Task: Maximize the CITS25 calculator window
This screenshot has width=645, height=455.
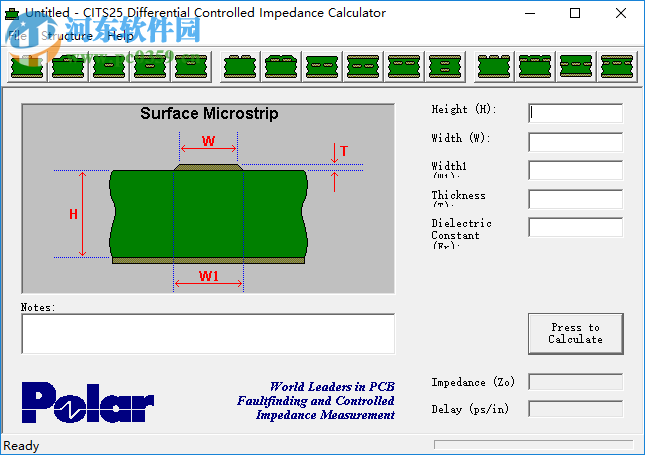Action: (575, 14)
